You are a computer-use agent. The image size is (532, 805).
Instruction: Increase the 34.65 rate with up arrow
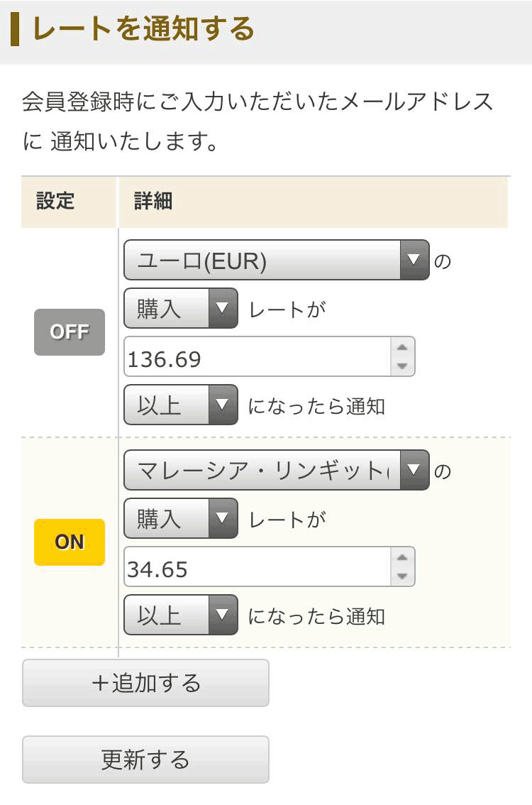tap(402, 558)
